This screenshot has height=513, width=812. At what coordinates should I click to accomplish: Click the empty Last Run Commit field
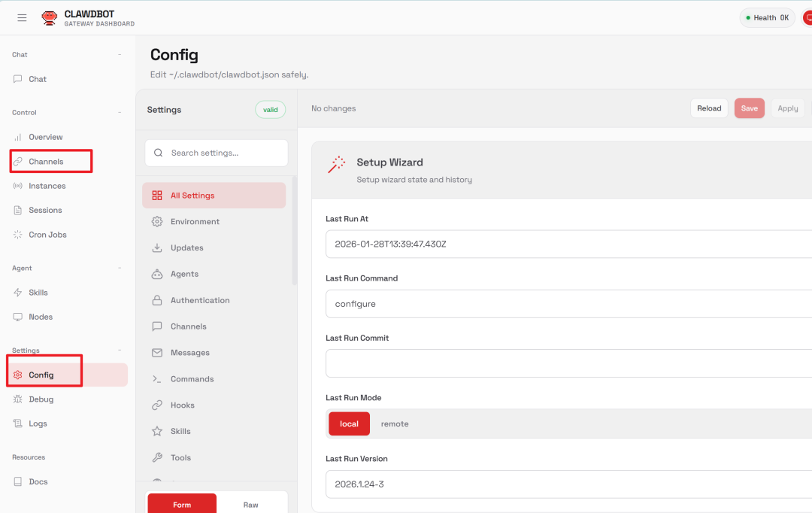pos(568,363)
